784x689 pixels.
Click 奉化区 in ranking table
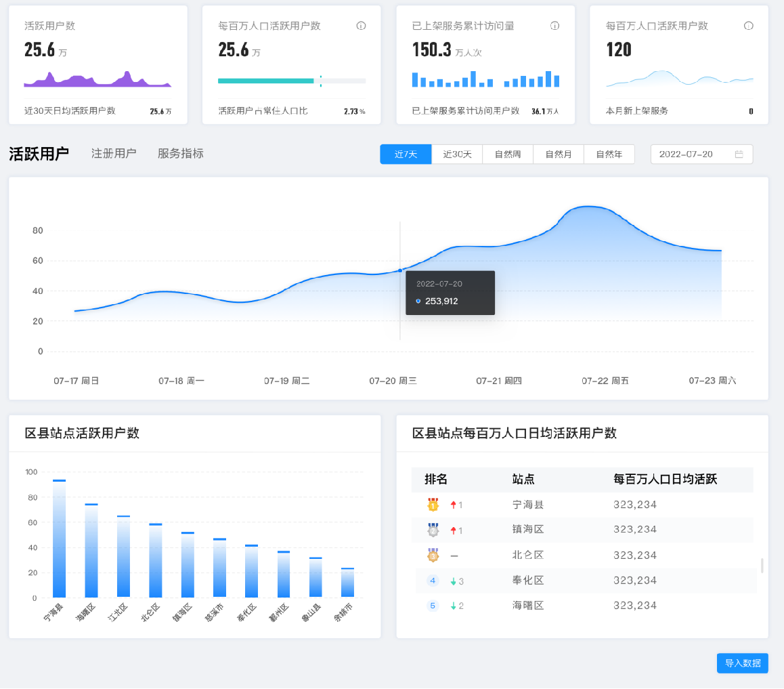click(527, 581)
